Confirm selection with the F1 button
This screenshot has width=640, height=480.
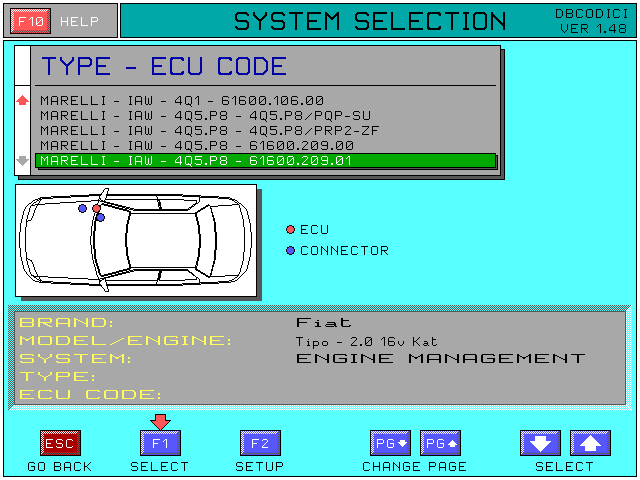(x=160, y=443)
